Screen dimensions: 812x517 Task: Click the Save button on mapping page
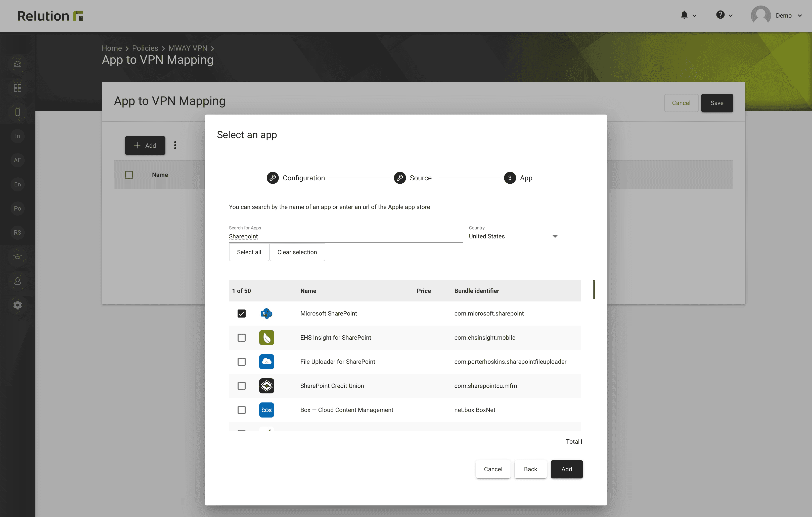point(717,103)
